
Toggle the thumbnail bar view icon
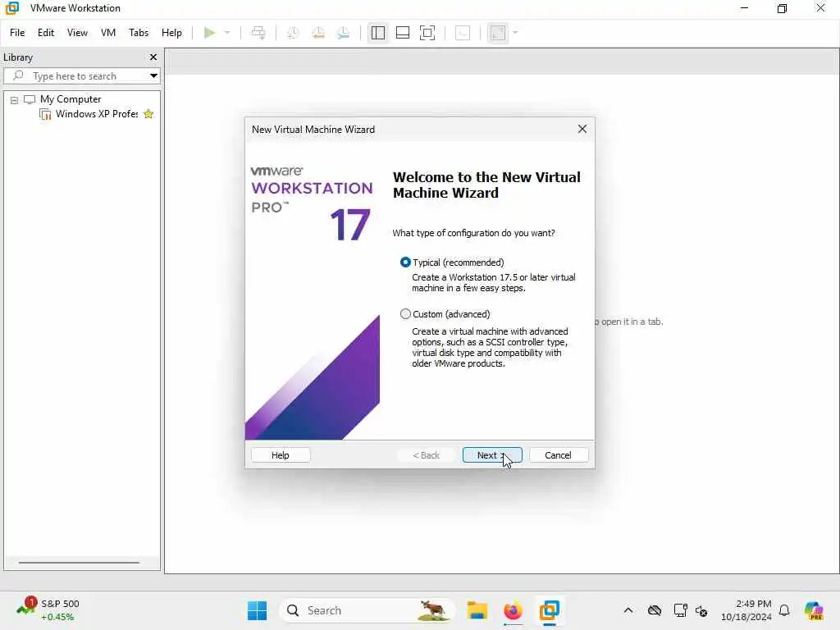(402, 33)
